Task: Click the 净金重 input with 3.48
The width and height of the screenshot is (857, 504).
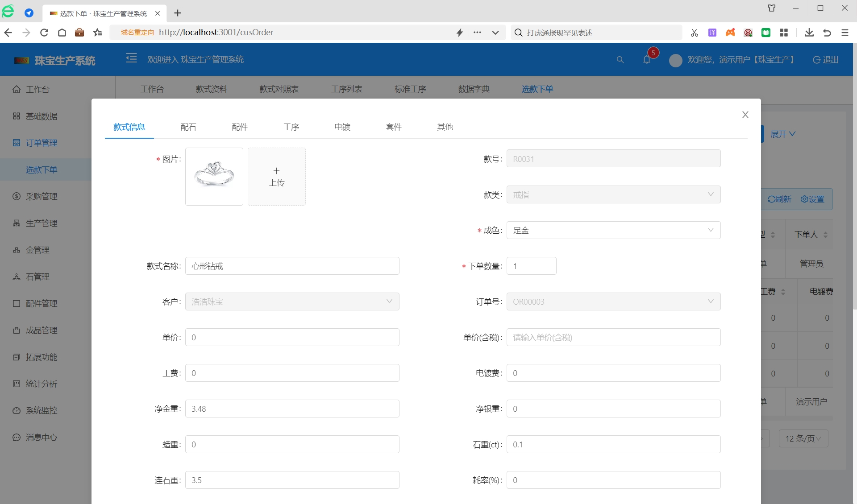Action: click(x=292, y=409)
